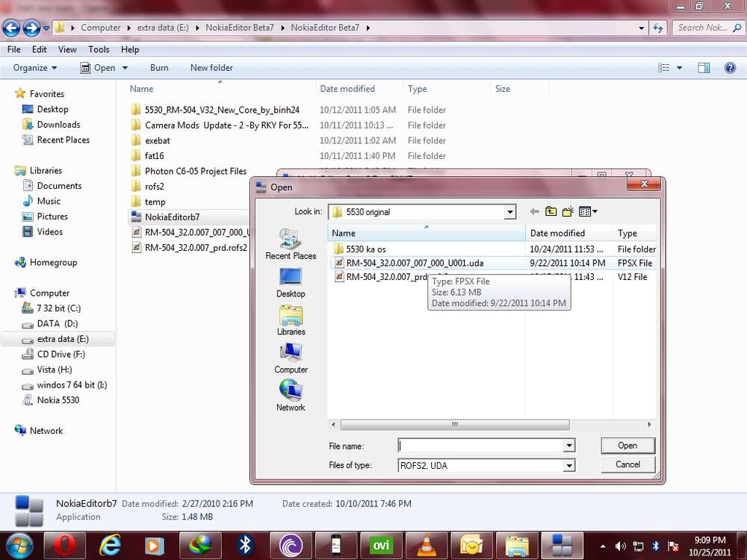Select Nokia 5530 in navigation pane
This screenshot has width=747, height=560.
[x=51, y=400]
